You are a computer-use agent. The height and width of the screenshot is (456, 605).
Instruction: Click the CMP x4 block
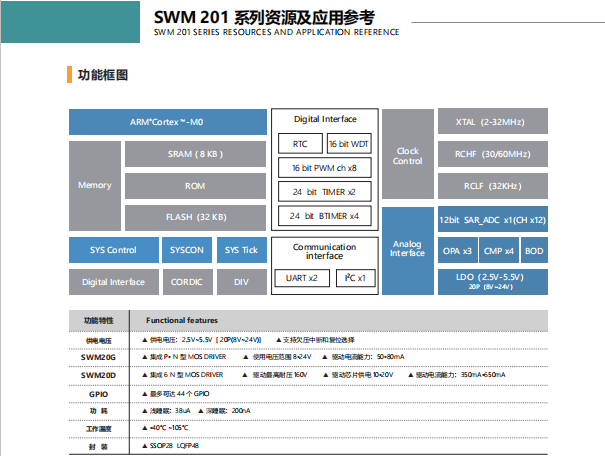(x=499, y=250)
